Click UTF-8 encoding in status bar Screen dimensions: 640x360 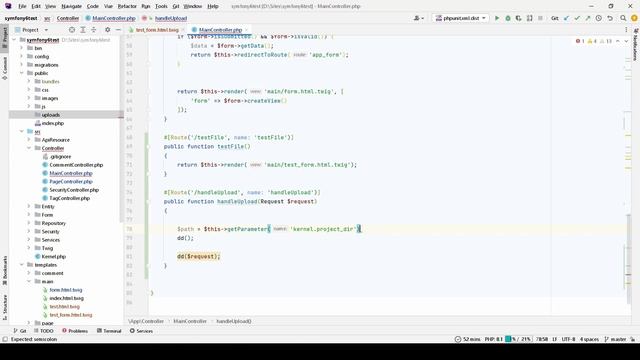coord(568,339)
